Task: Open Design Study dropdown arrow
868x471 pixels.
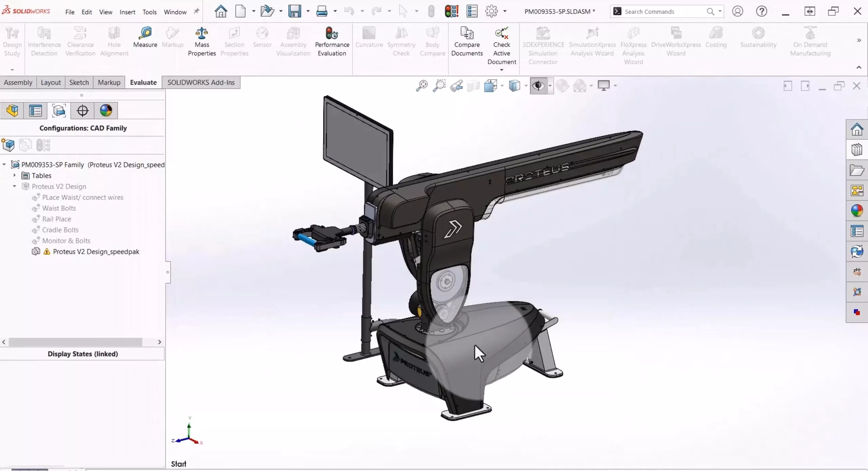Action: (12, 70)
